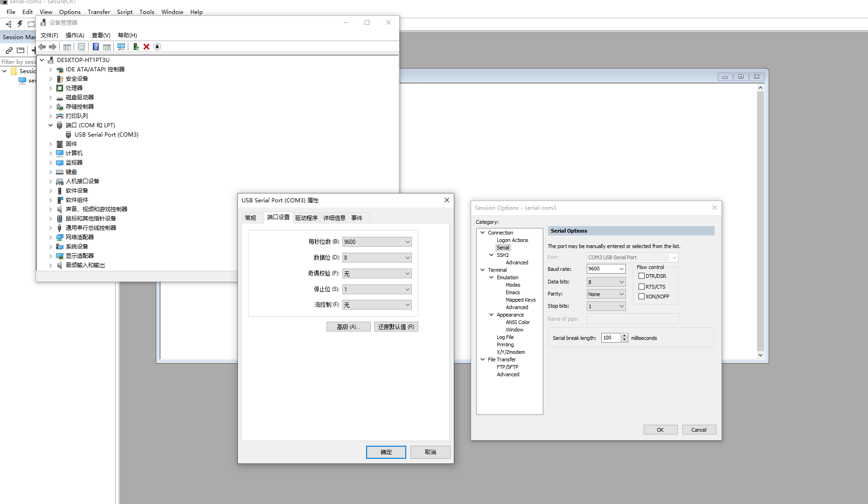Decrease Serial break length with down spinner
The width and height of the screenshot is (868, 504).
coord(625,340)
